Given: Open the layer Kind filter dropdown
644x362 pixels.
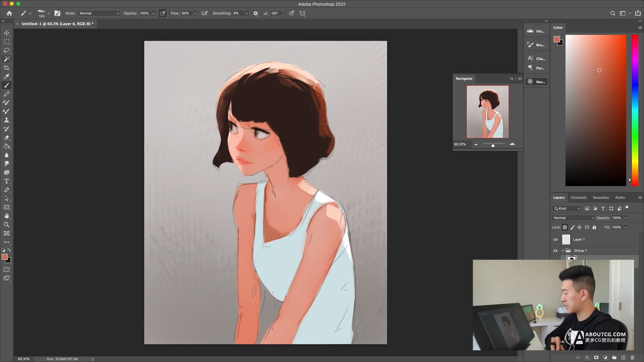Looking at the screenshot, I should [x=567, y=208].
